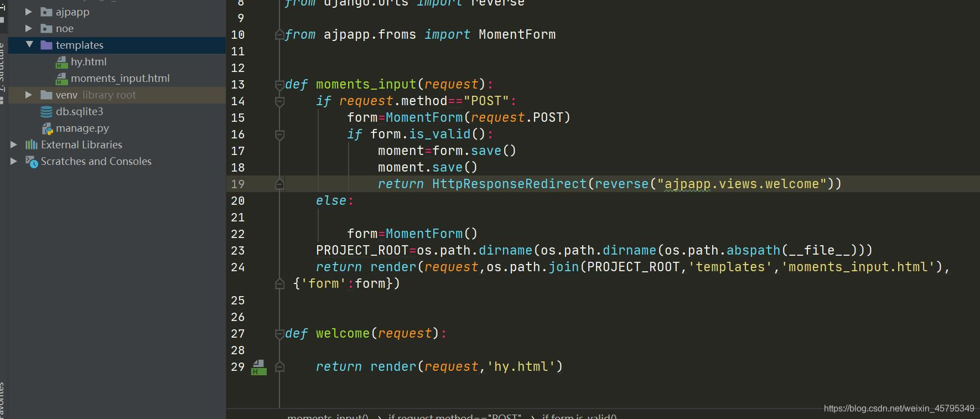Click the db.sqlite3 database icon

click(46, 111)
